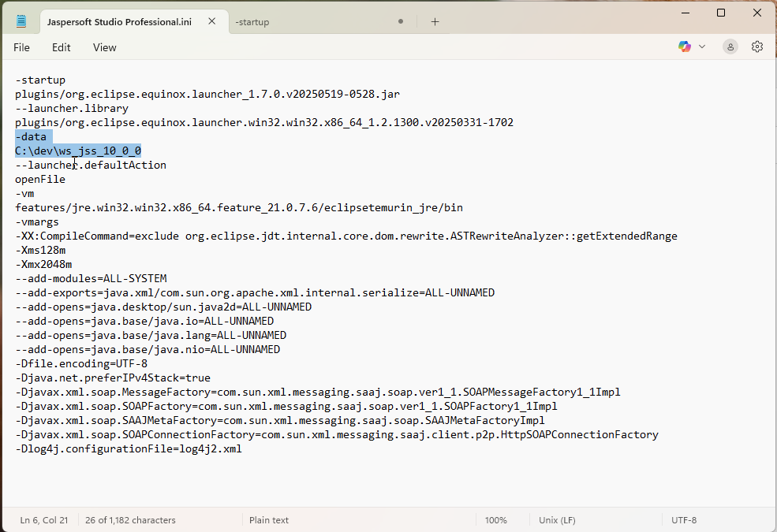
Task: Click Unix (LF) line ending indicator
Action: tap(557, 520)
